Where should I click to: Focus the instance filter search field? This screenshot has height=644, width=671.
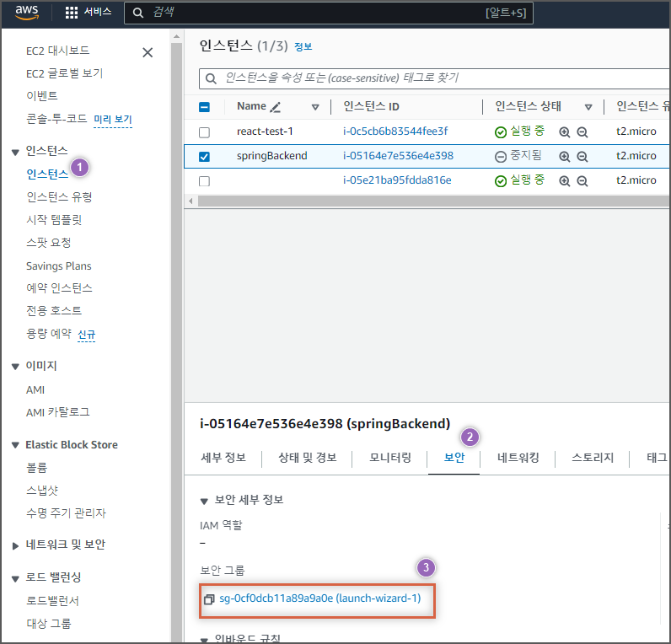click(434, 78)
